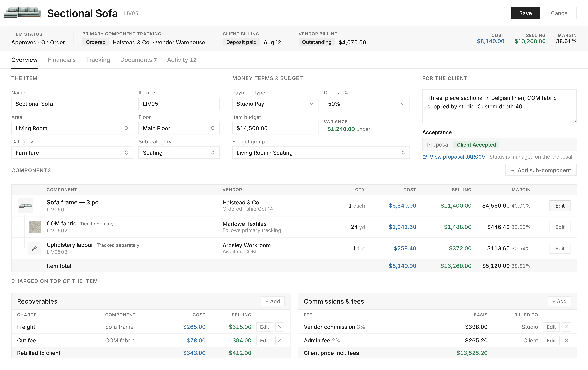Open the Payment type dropdown Studio Pay
This screenshot has height=370, width=588.
click(x=275, y=104)
